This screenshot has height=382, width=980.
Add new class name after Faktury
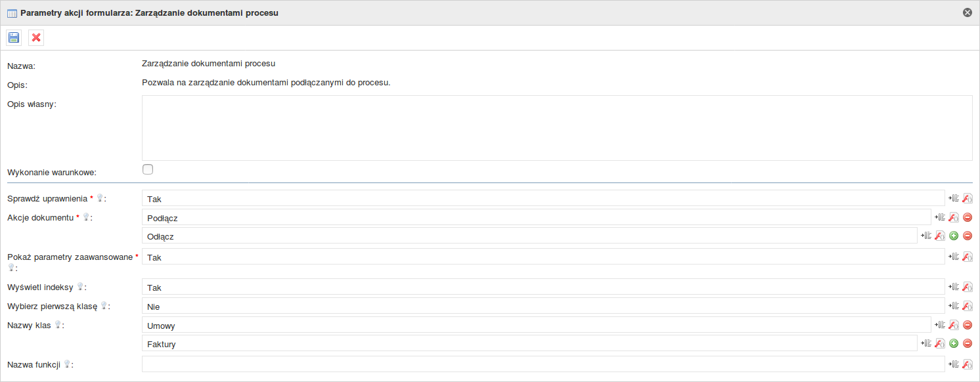(954, 343)
